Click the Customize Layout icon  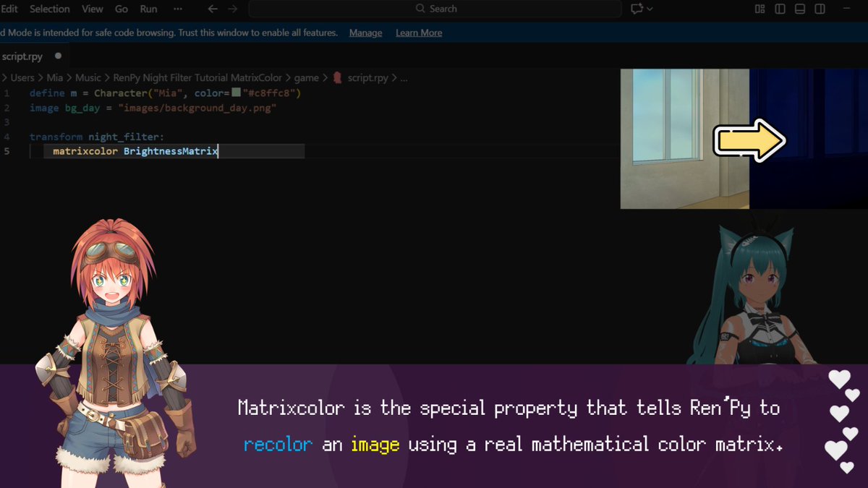pyautogui.click(x=759, y=9)
